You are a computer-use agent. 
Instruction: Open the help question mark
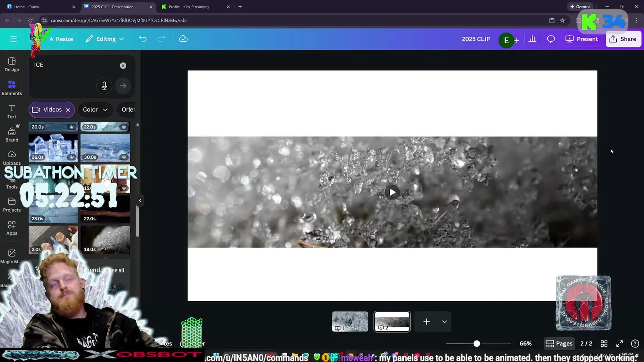coord(635,344)
